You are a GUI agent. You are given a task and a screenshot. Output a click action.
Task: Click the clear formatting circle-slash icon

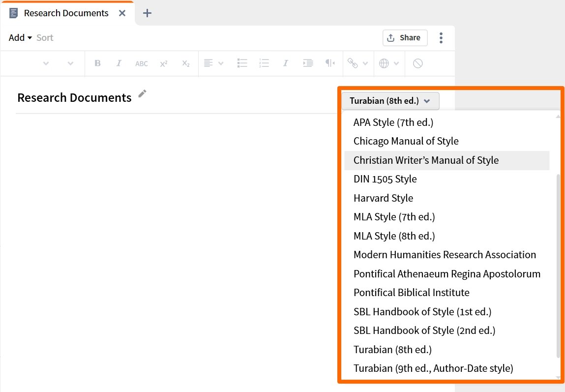pos(417,63)
